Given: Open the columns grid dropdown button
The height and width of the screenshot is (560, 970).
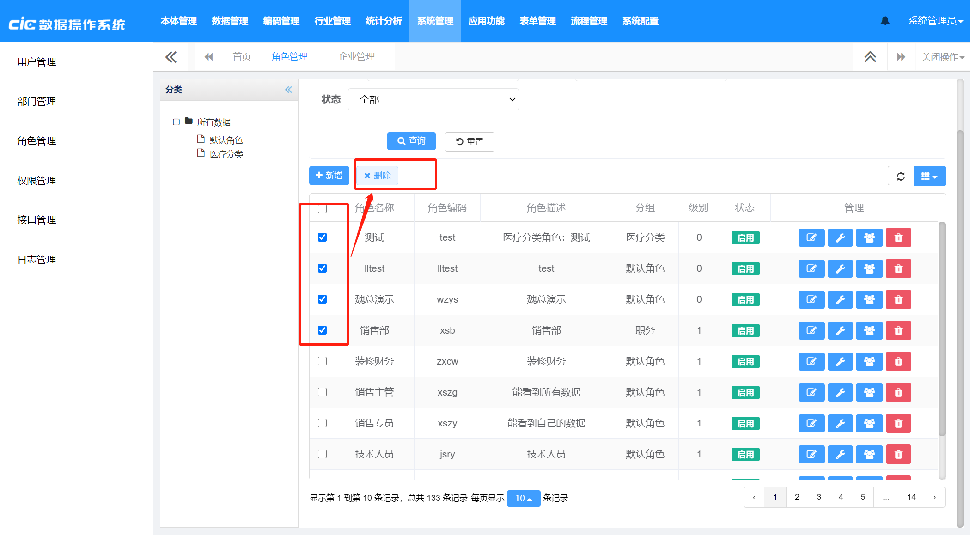Looking at the screenshot, I should (929, 177).
